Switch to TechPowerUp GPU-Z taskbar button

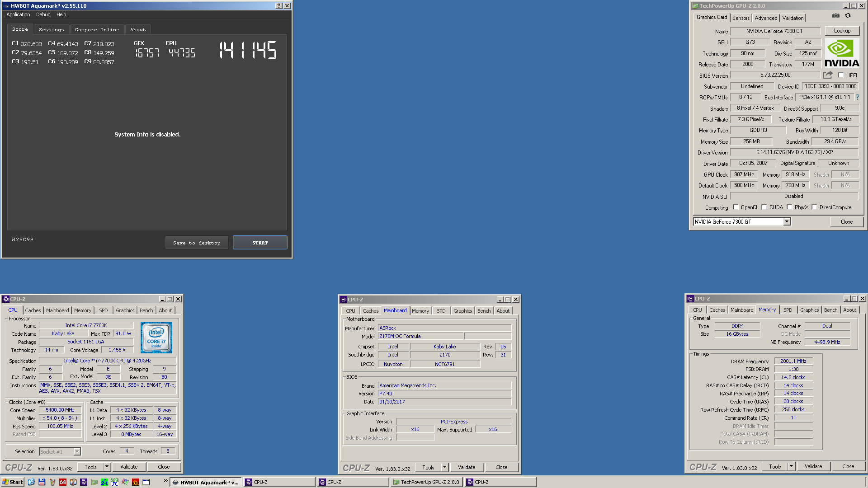click(x=426, y=482)
